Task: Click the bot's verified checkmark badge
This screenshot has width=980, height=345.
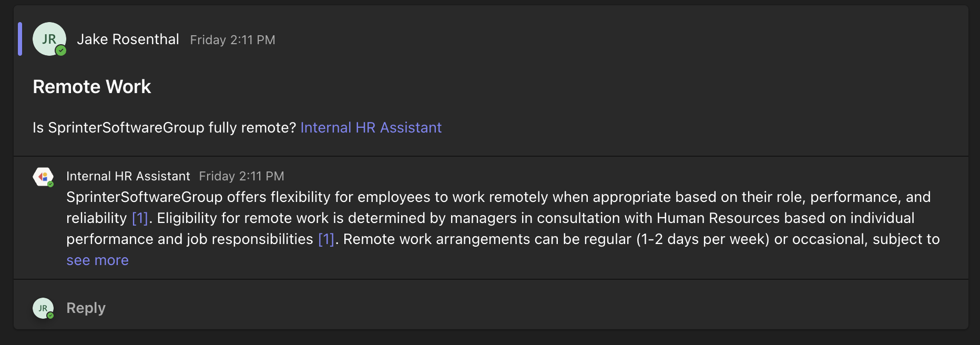Action: pos(50,184)
